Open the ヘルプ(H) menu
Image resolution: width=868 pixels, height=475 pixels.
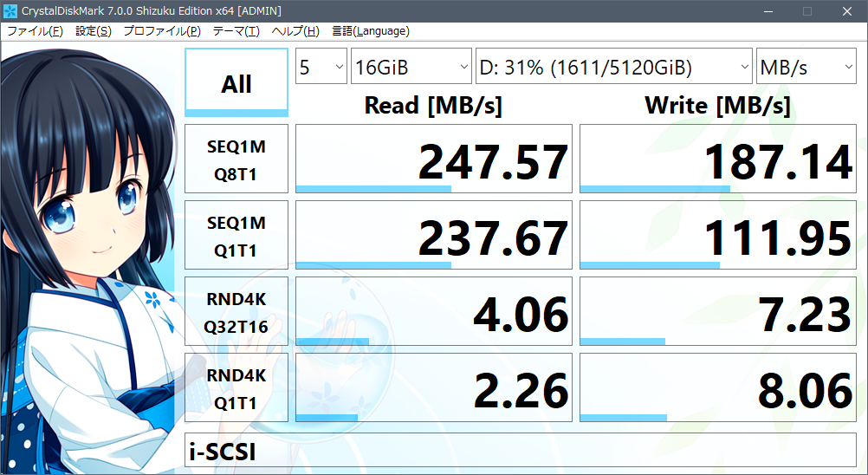pyautogui.click(x=295, y=31)
